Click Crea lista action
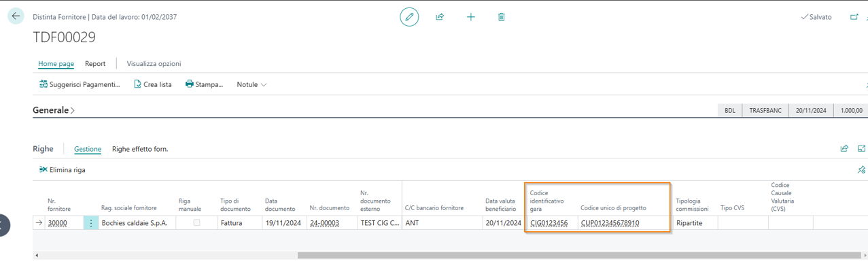 [152, 84]
